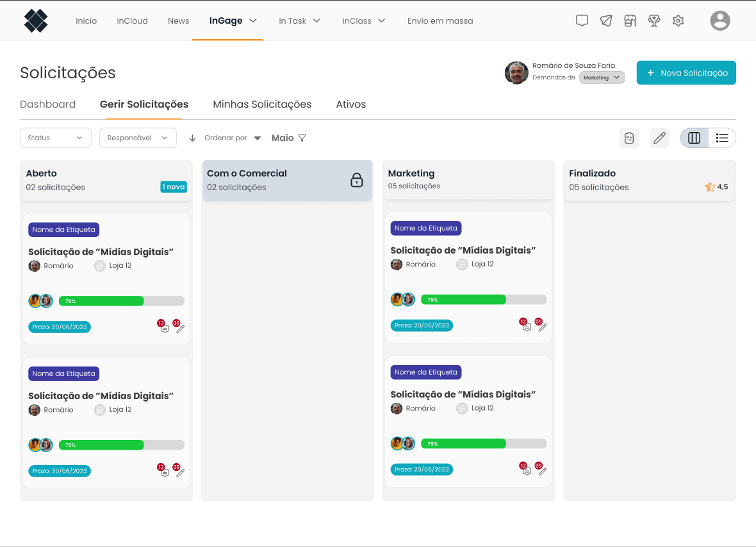Open the Responsável dropdown filter
The height and width of the screenshot is (547, 756).
138,138
